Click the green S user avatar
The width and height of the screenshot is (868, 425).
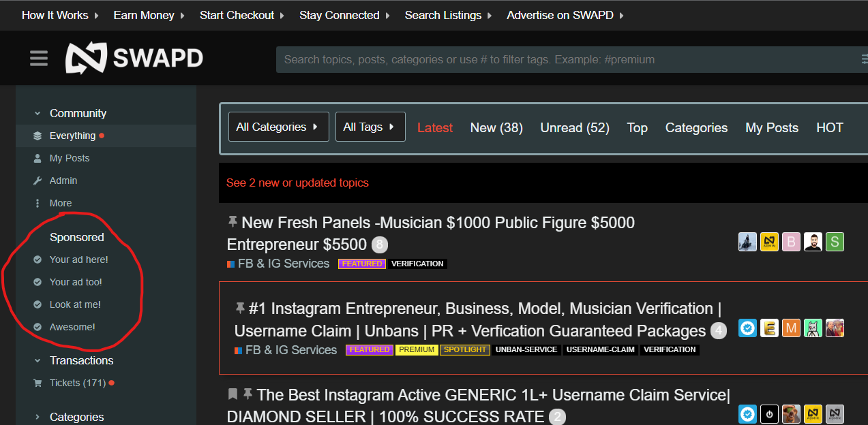(x=835, y=242)
